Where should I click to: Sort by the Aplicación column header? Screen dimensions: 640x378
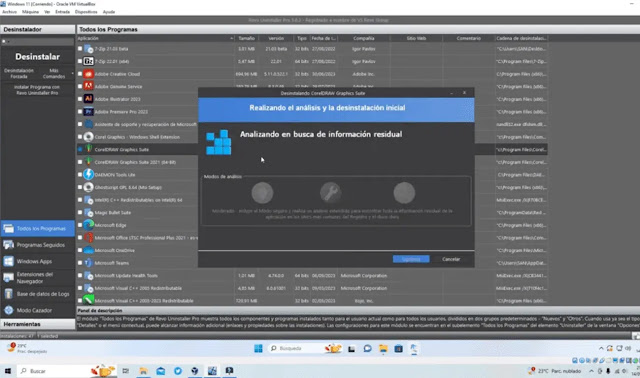tap(156, 38)
